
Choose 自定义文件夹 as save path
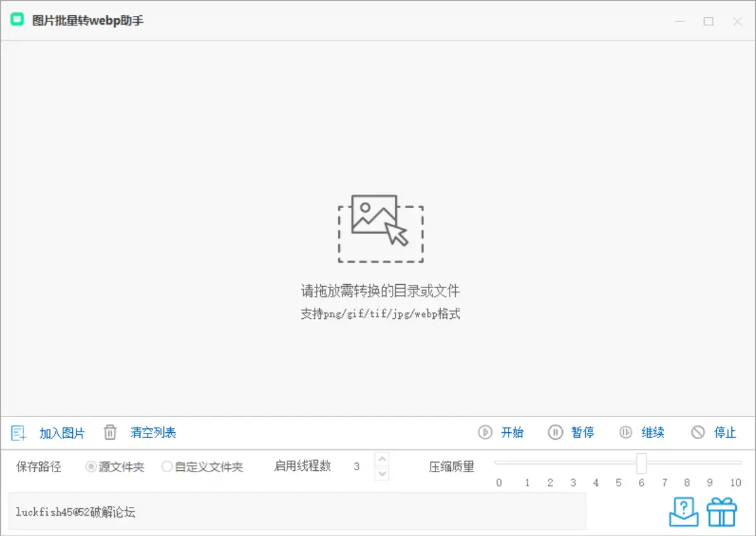(167, 467)
